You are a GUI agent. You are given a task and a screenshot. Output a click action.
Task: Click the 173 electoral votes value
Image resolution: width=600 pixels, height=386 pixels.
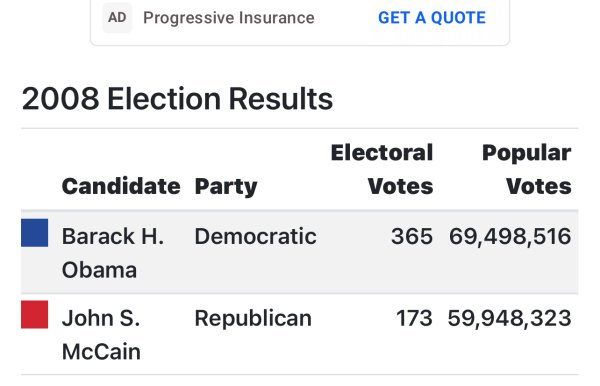pos(414,318)
